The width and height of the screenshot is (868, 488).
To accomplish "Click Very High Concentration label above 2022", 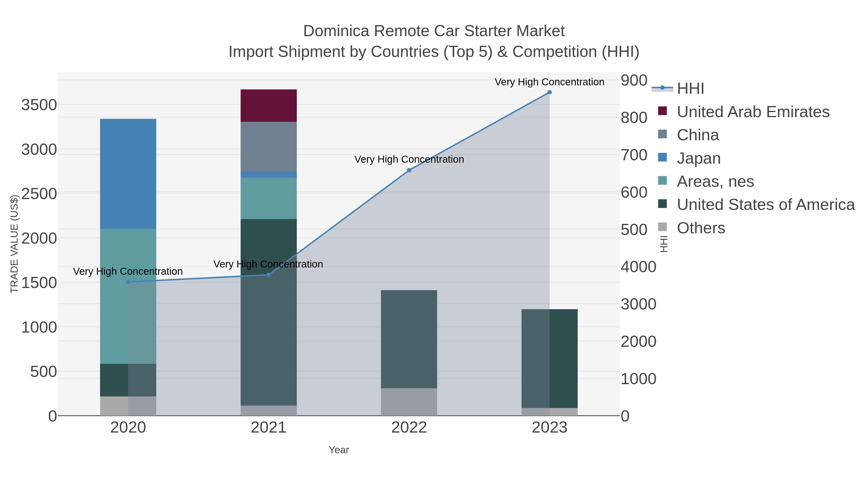I will click(x=409, y=159).
